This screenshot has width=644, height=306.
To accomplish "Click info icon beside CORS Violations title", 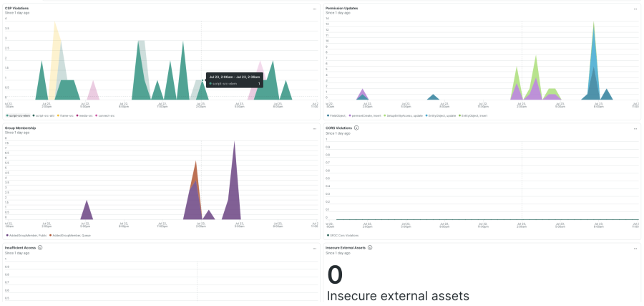I will pos(356,128).
